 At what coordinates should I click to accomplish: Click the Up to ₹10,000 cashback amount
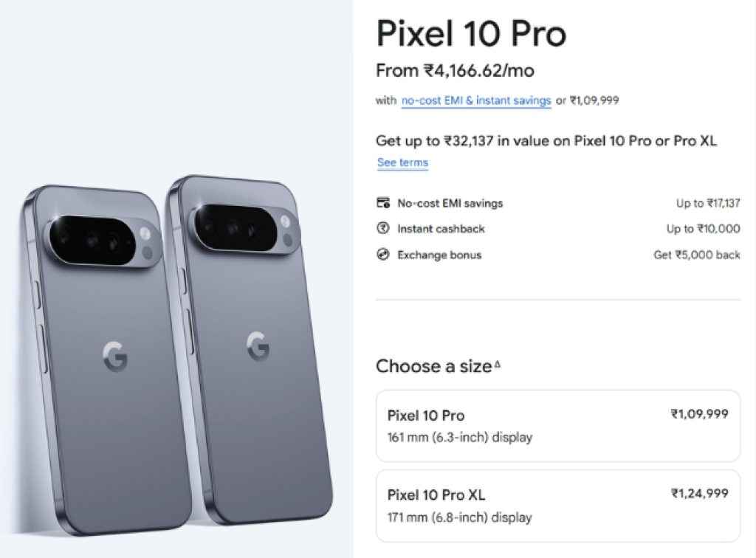coord(703,229)
